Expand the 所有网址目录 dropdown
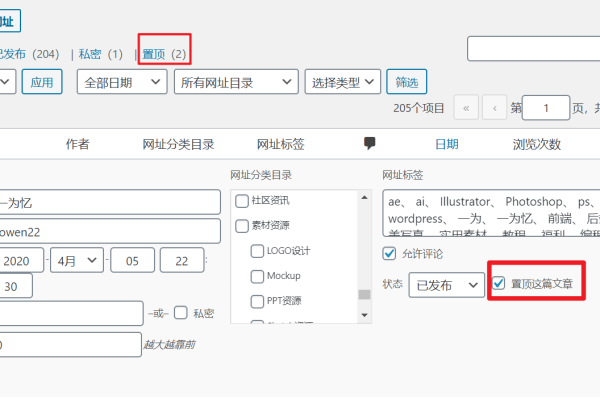 (x=236, y=82)
